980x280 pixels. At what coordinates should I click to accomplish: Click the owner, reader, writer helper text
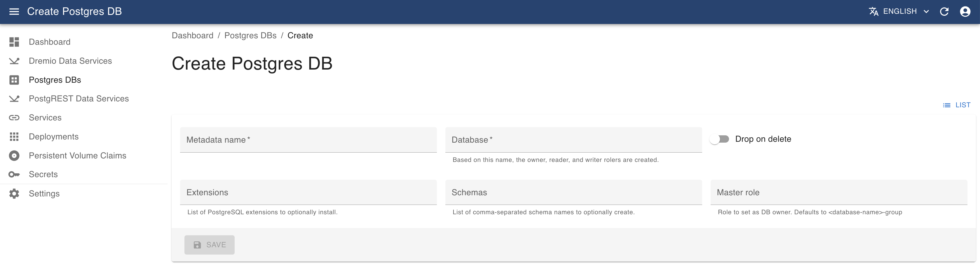click(555, 160)
